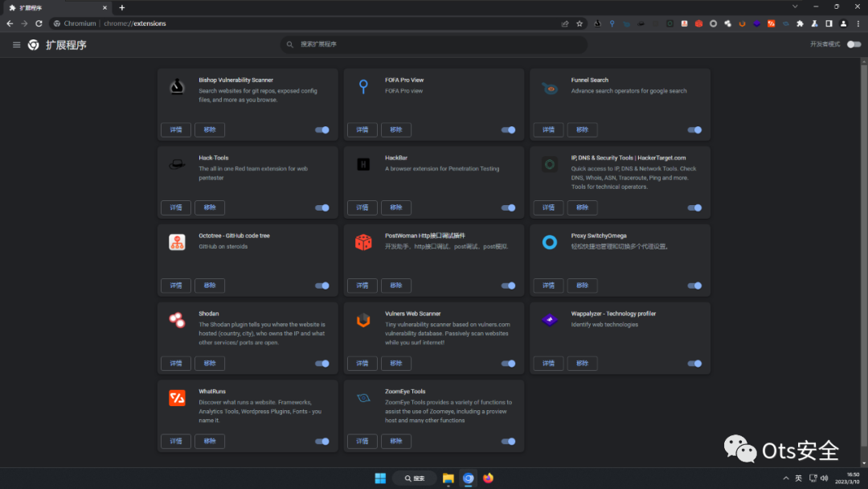Click FOFA Pro View pin icon in toolbar
The height and width of the screenshot is (489, 868).
click(x=612, y=24)
